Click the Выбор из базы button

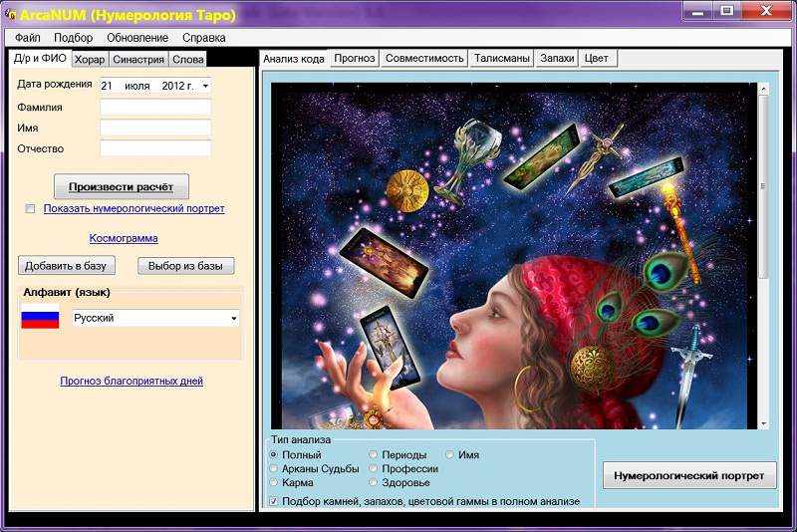click(x=185, y=266)
